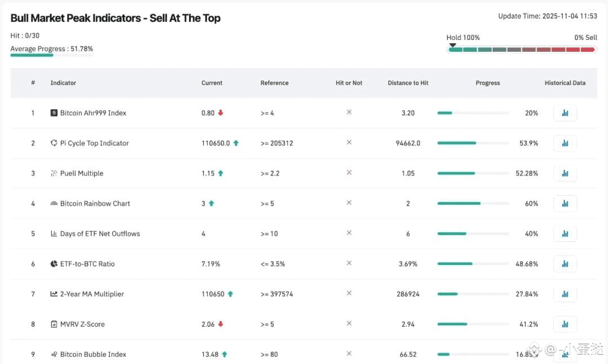Open historical chart for Bitcoin Ahr999 Index
The height and width of the screenshot is (364, 608).
coord(565,113)
